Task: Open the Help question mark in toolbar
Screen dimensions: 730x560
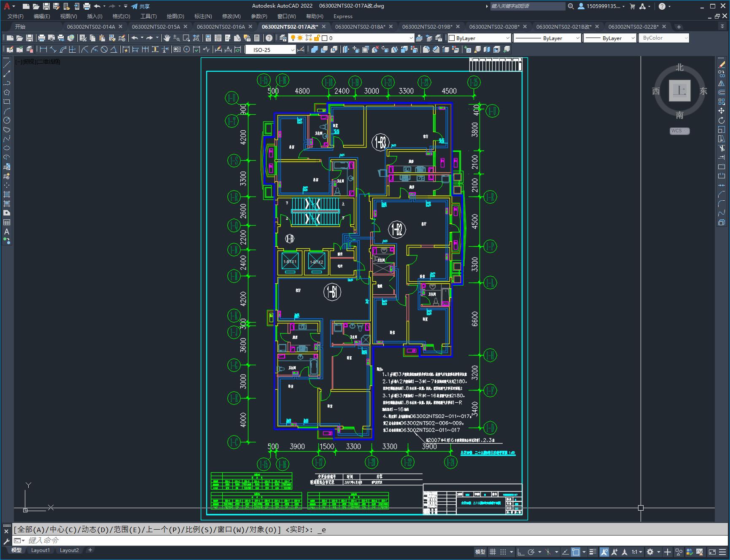Action: [269, 38]
